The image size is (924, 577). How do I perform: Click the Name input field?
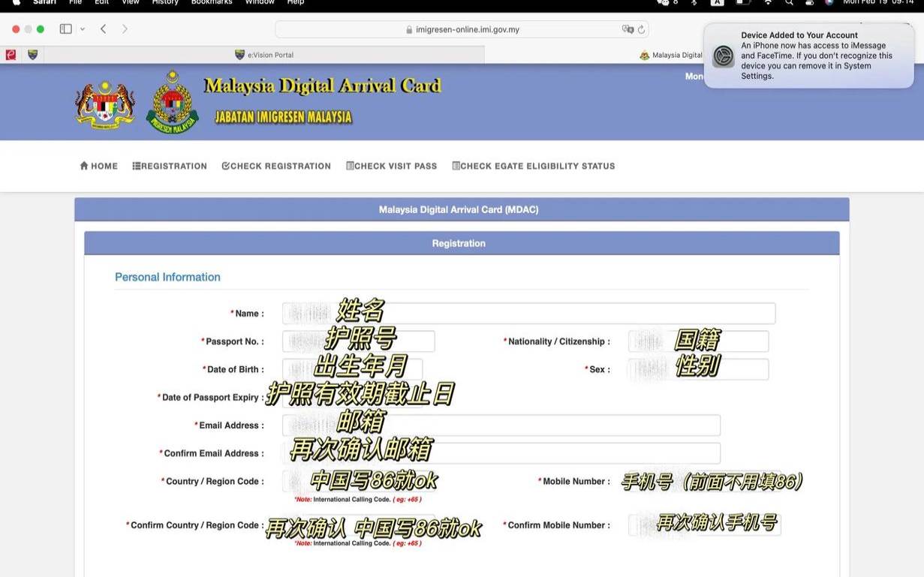click(528, 314)
